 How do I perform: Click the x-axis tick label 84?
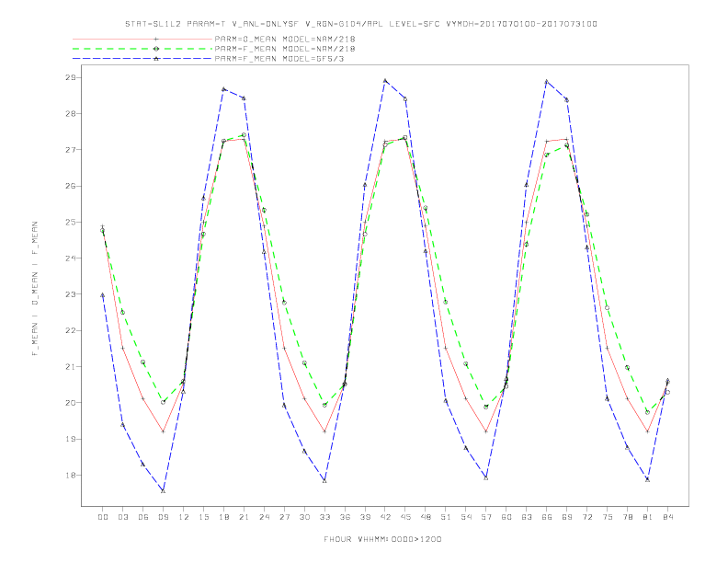(x=668, y=517)
